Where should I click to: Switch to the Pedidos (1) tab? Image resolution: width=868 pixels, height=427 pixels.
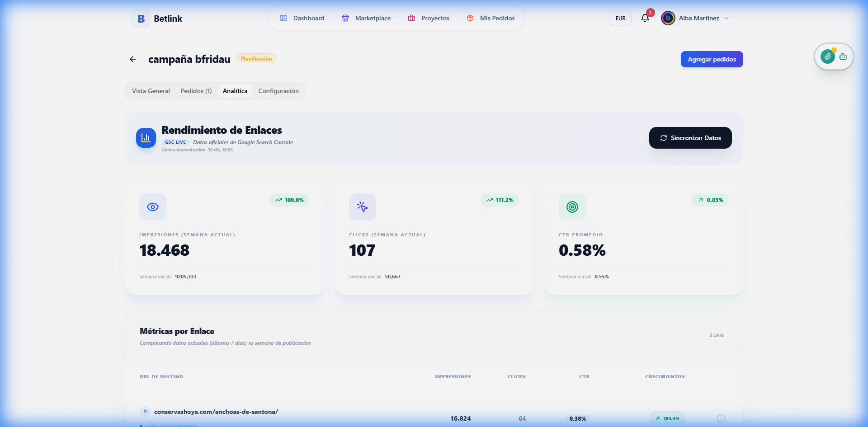[196, 91]
